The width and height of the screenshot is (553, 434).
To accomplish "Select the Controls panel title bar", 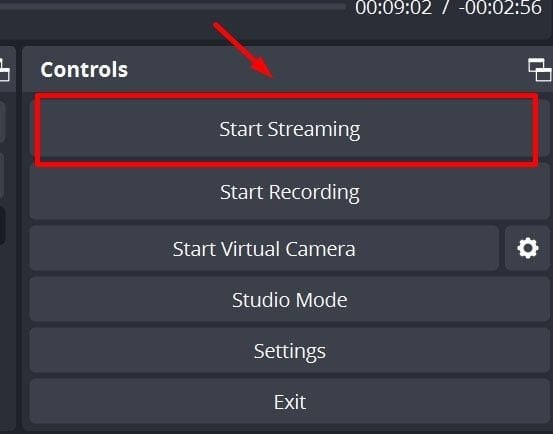I will point(287,69).
